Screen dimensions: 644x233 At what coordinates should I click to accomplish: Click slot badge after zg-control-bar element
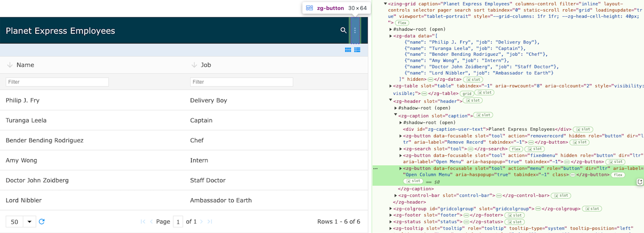pos(561,196)
